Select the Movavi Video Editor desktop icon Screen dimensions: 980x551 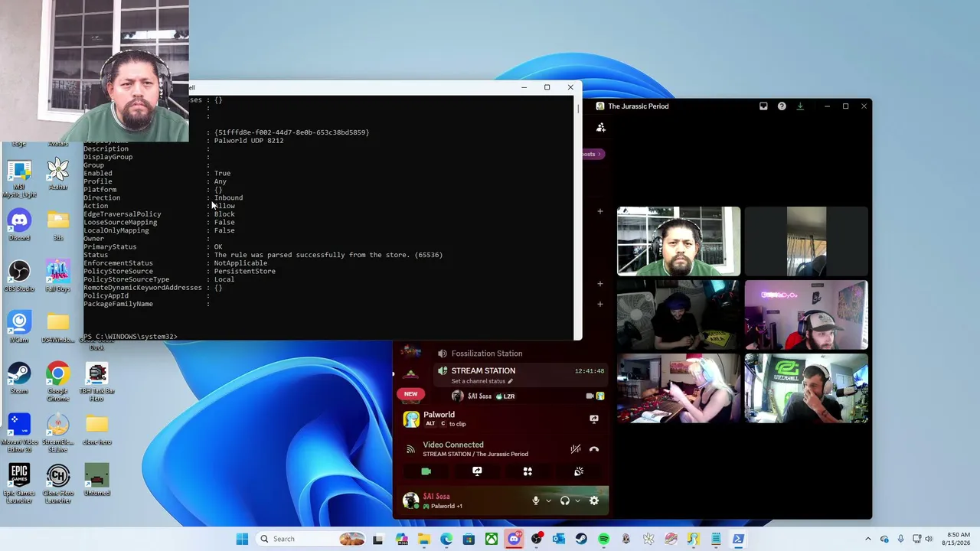coord(19,433)
